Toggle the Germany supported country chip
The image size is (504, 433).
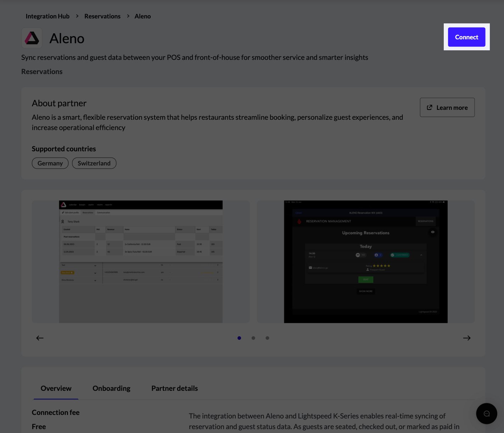[50, 163]
